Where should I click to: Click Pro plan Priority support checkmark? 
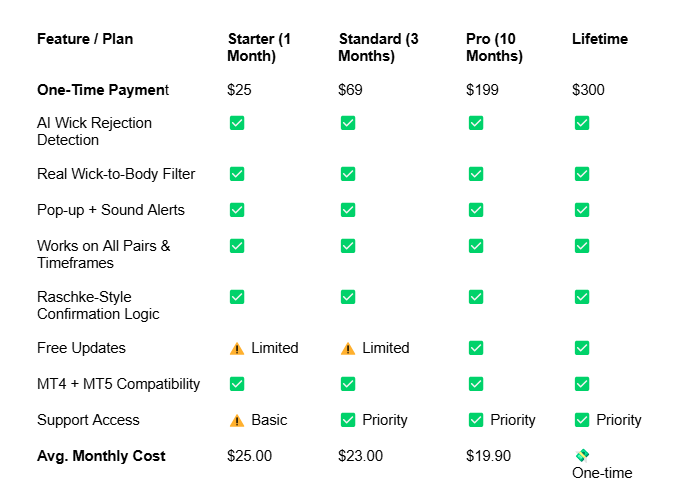pyautogui.click(x=476, y=420)
